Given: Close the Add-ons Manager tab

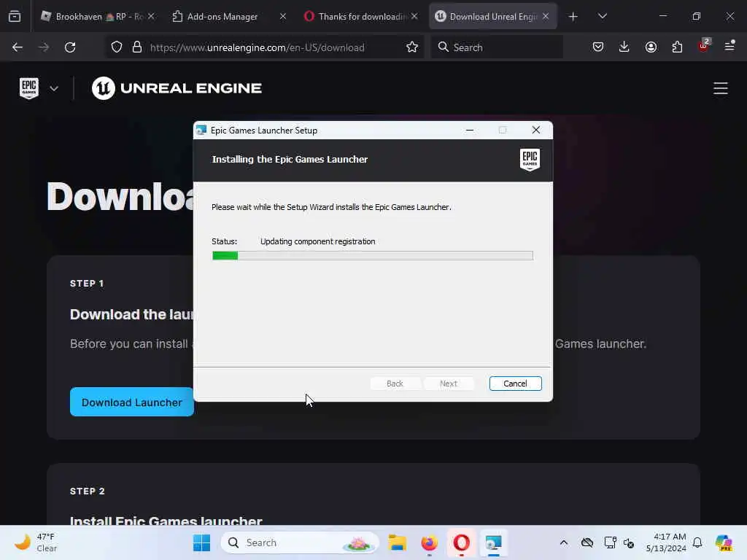Looking at the screenshot, I should pos(282,17).
